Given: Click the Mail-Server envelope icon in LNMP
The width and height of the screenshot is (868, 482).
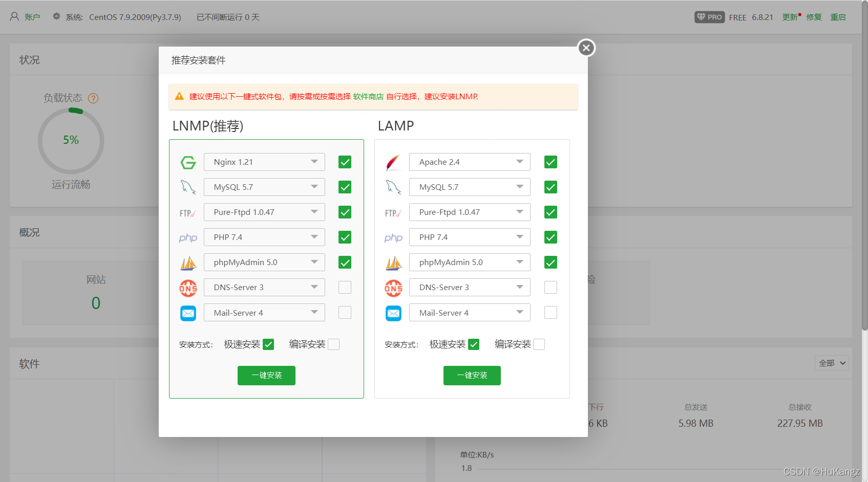Looking at the screenshot, I should coord(188,313).
